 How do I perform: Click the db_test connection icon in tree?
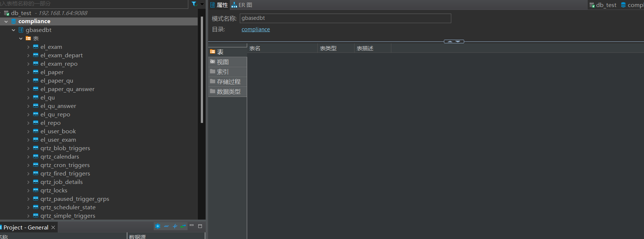(x=7, y=13)
